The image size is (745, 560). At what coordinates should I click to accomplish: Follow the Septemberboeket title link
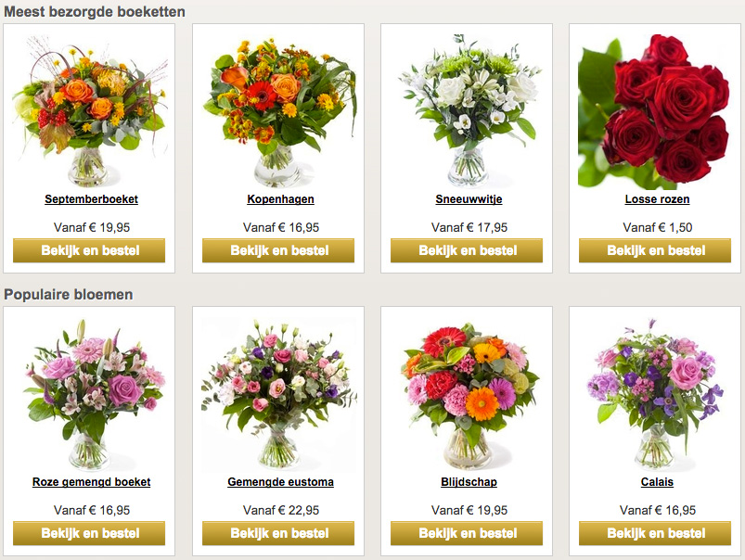91,199
